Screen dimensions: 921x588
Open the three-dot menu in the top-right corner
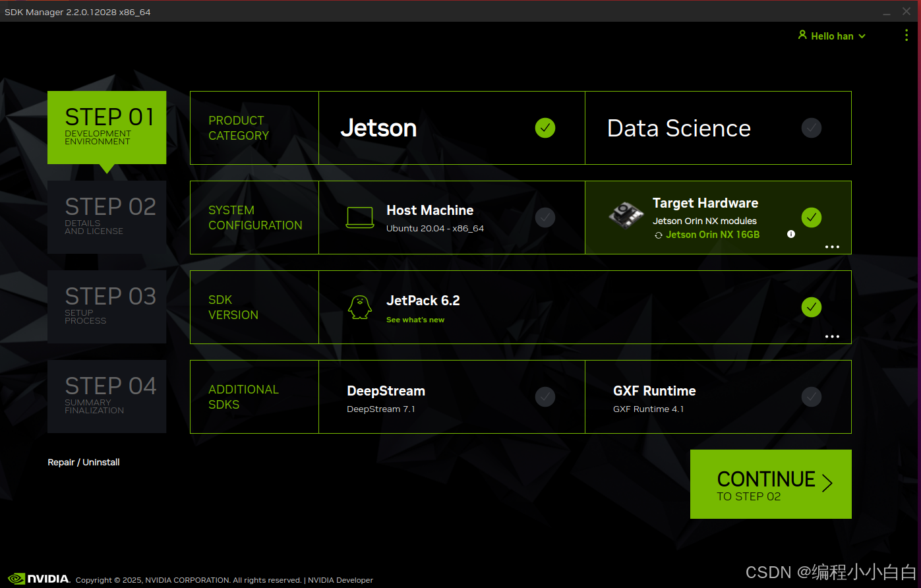(x=906, y=36)
